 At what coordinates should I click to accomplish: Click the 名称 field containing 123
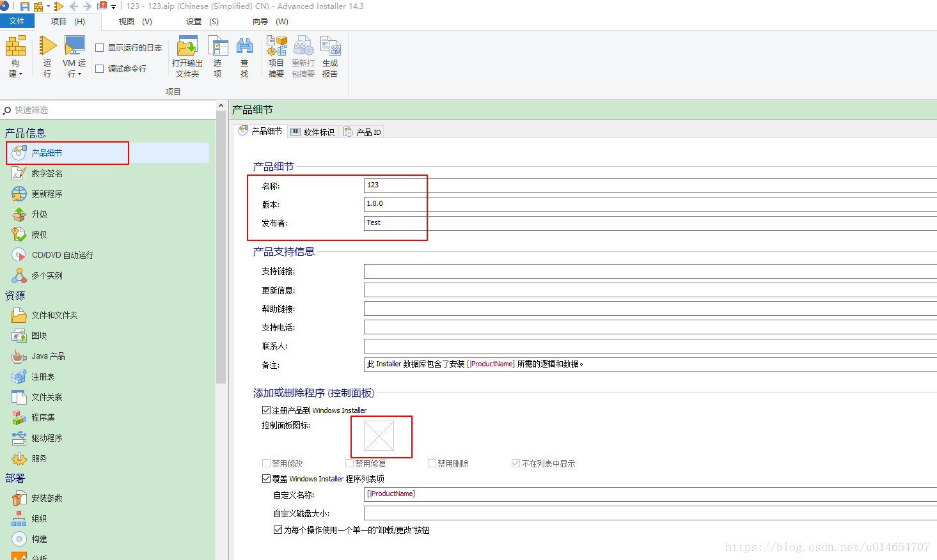click(x=650, y=185)
